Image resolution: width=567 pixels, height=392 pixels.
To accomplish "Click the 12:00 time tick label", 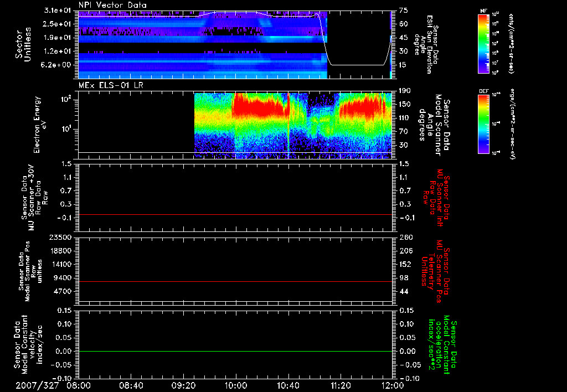I will pos(393,385).
